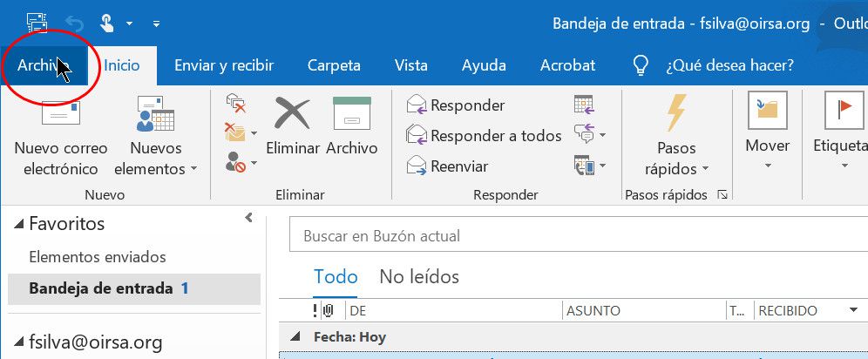Viewport: 868px width, 359px height.
Task: Click the Responder envelope icon
Action: click(x=417, y=105)
